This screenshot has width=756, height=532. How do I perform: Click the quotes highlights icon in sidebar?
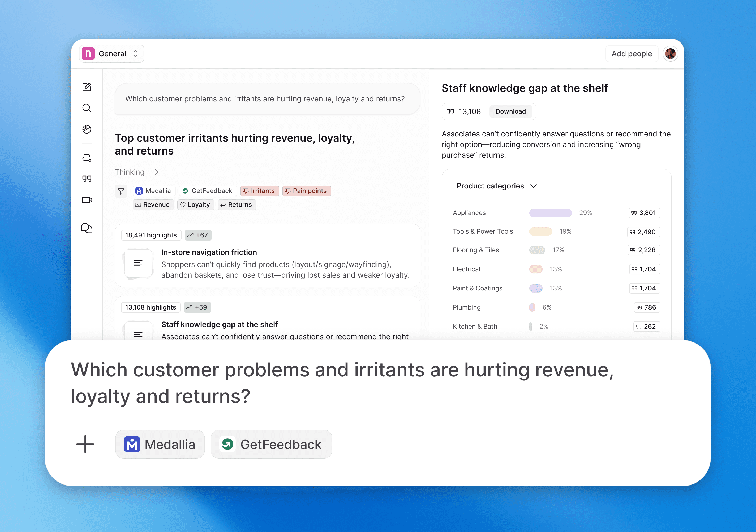(87, 179)
